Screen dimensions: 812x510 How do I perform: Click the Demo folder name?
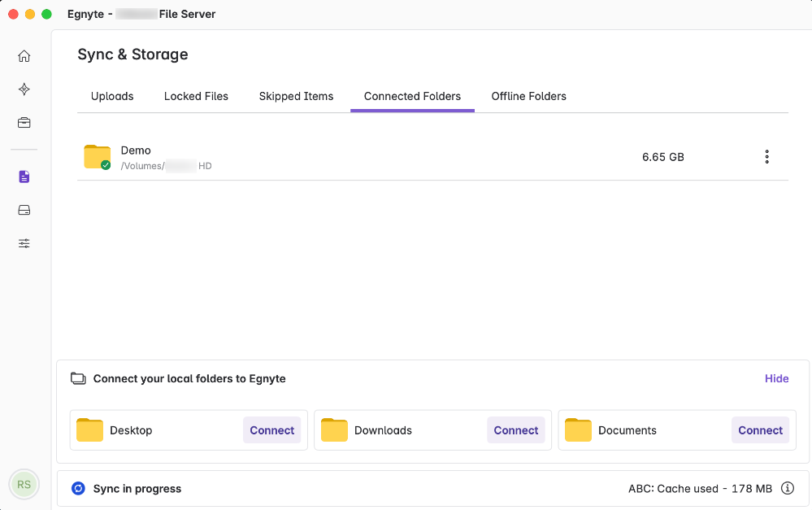point(136,150)
